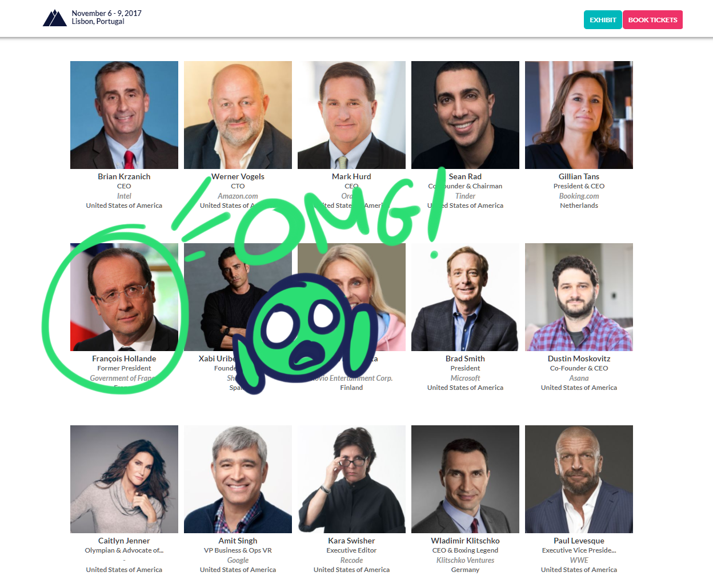
Task: Open Werner Vogels' speaker photo
Action: (238, 115)
